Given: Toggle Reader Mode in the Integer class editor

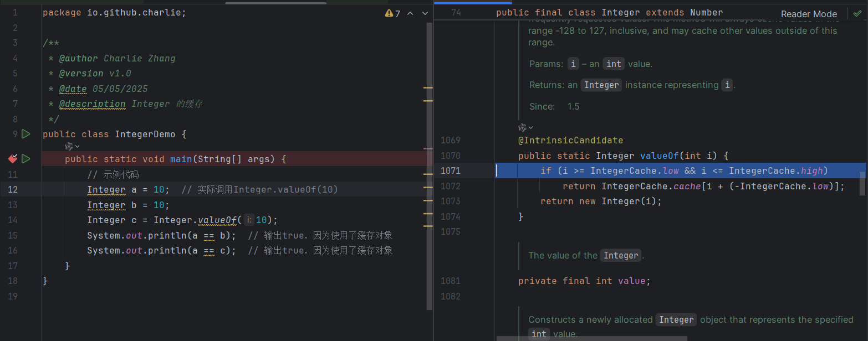Looking at the screenshot, I should click(x=809, y=14).
